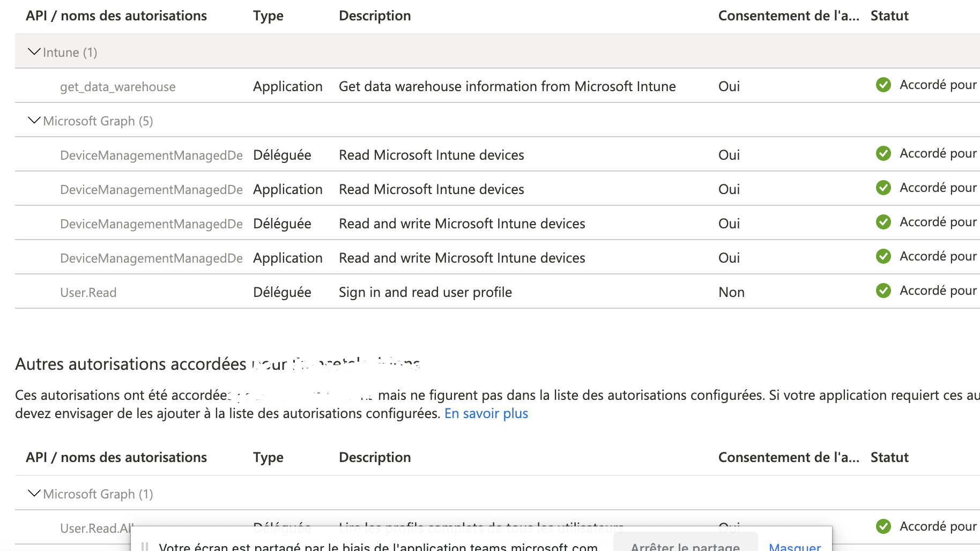Screen dimensions: 980x551
Task: Select the Oui consent value for get_data_warehouse
Action: point(729,86)
